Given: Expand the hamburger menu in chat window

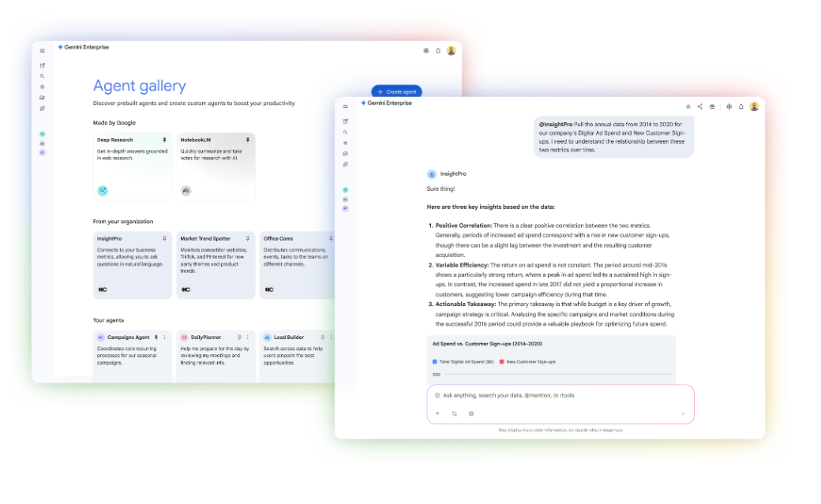Looking at the screenshot, I should pos(345,106).
